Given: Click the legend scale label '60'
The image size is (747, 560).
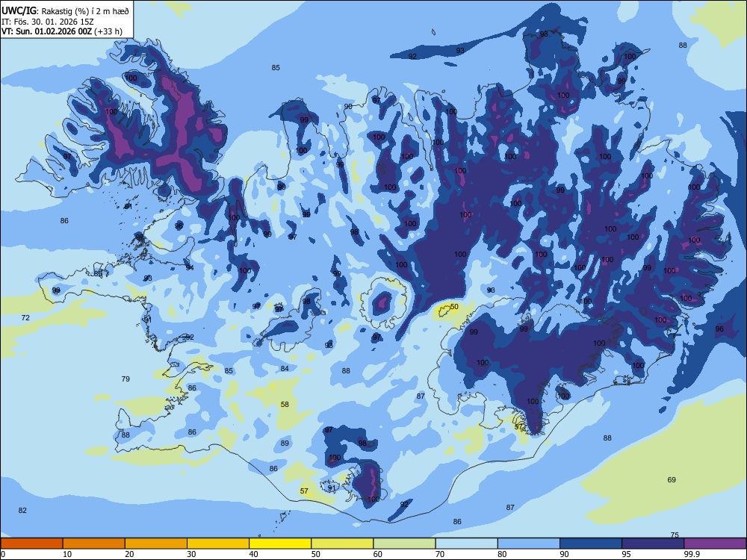Looking at the screenshot, I should [x=378, y=554].
